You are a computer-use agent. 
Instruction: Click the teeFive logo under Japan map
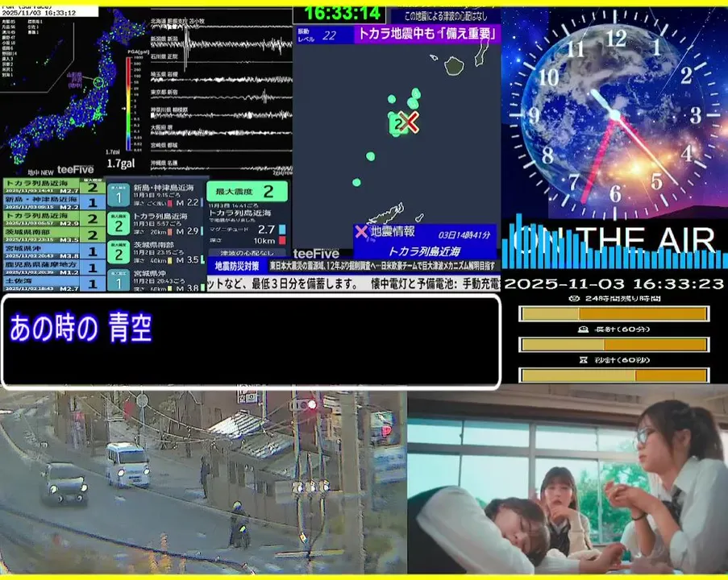tap(75, 170)
